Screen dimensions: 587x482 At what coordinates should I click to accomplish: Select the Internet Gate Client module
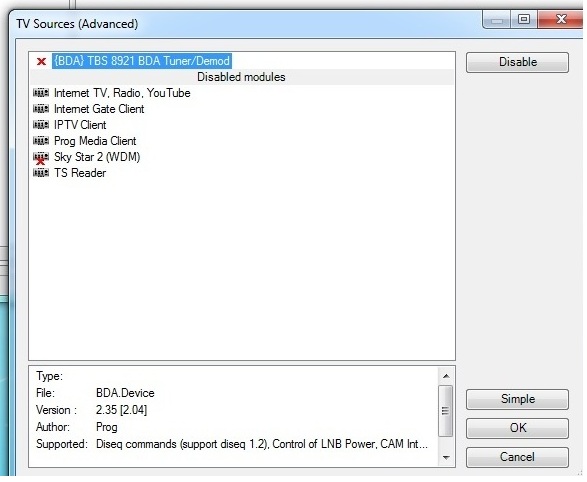pyautogui.click(x=99, y=109)
